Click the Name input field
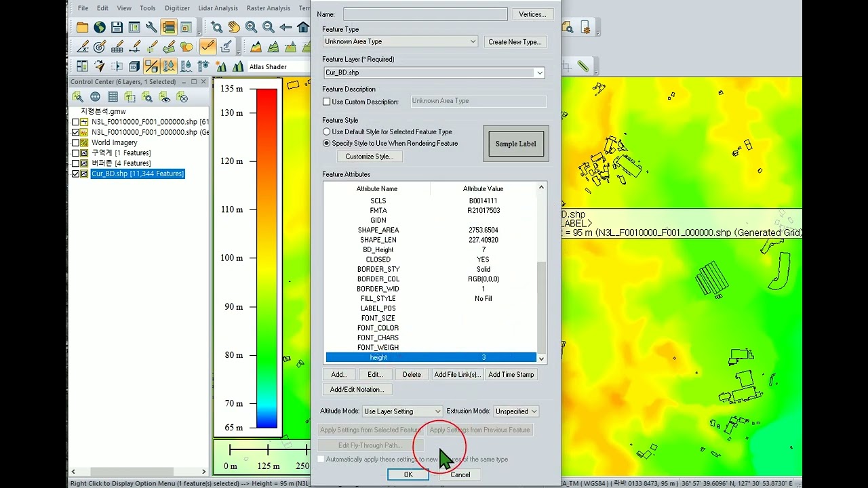The image size is (868, 488). tap(425, 14)
